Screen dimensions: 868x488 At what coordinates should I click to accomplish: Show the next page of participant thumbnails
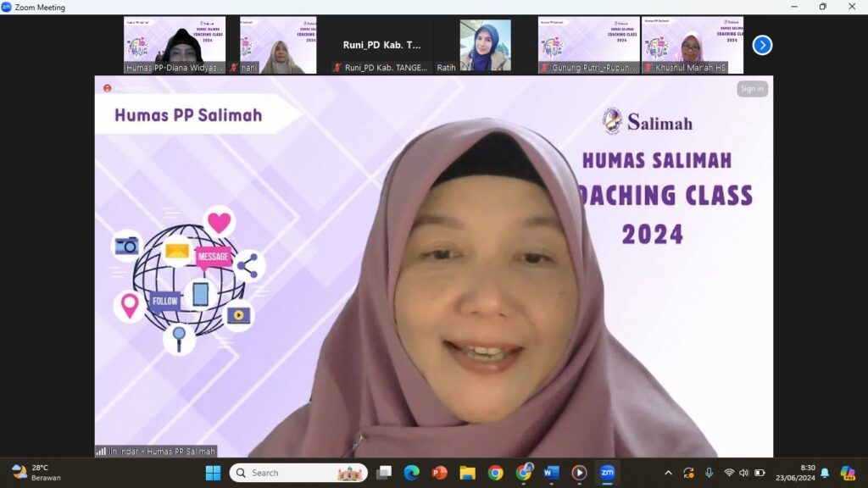tap(762, 46)
